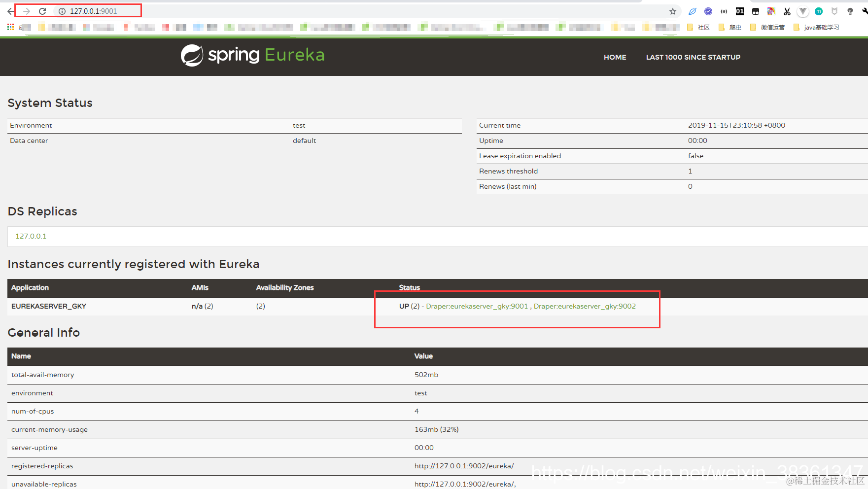Open the wrench extension icon
Image resolution: width=868 pixels, height=489 pixels.
coord(865,11)
